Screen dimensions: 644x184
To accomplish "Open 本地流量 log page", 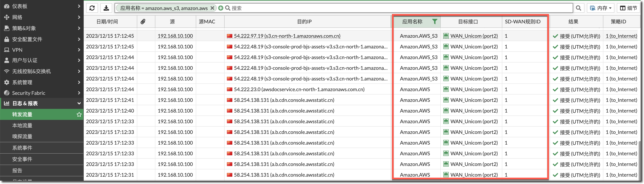I will pos(22,125).
